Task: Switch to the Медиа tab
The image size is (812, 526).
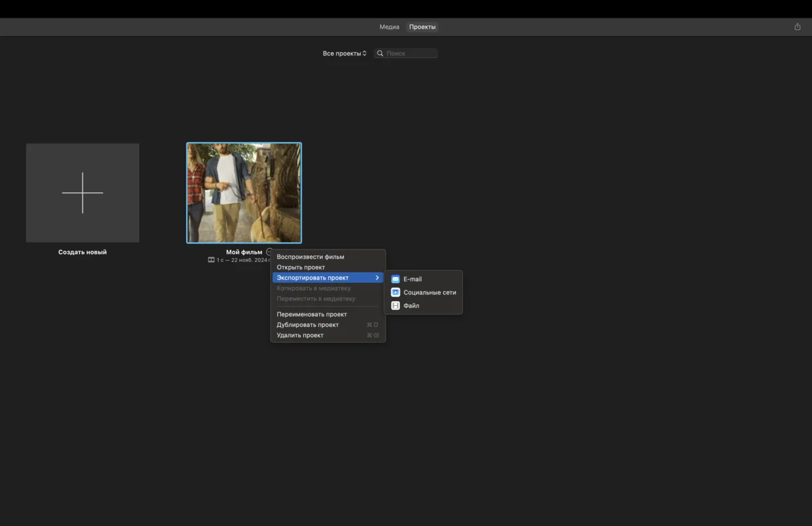Action: tap(389, 27)
